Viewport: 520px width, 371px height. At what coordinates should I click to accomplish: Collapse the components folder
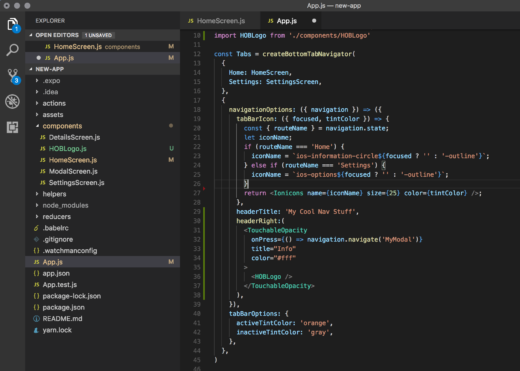(37, 126)
